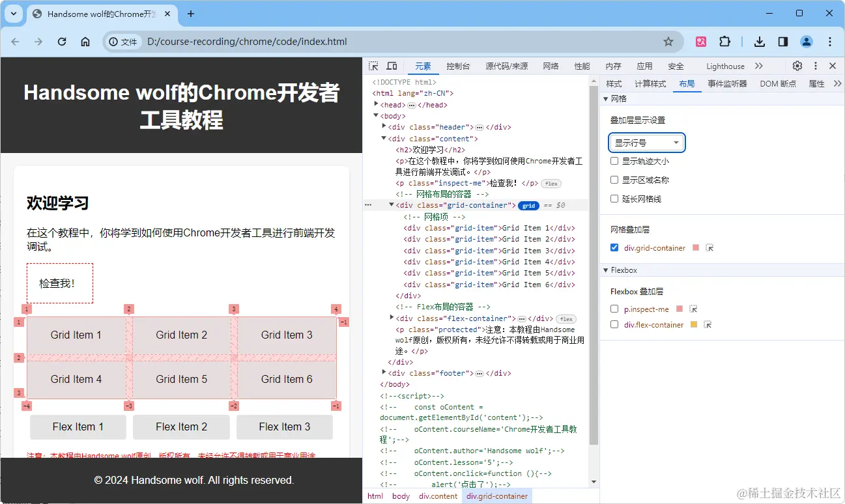Click the browser back arrow
The width and height of the screenshot is (845, 504).
click(15, 42)
